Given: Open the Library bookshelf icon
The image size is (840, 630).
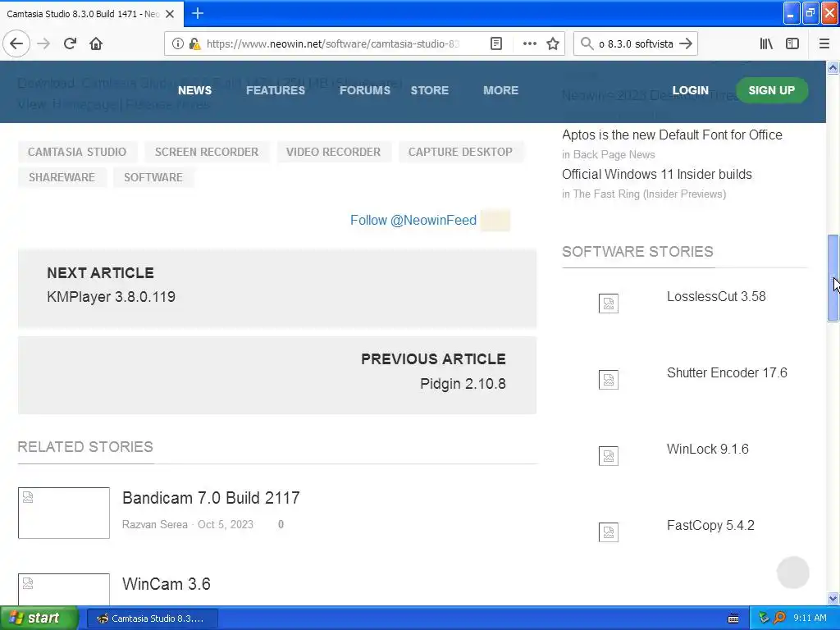Looking at the screenshot, I should pos(766,43).
